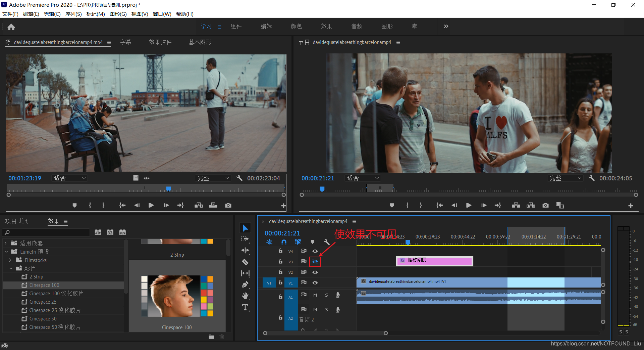Mute audio track A1

315,295
